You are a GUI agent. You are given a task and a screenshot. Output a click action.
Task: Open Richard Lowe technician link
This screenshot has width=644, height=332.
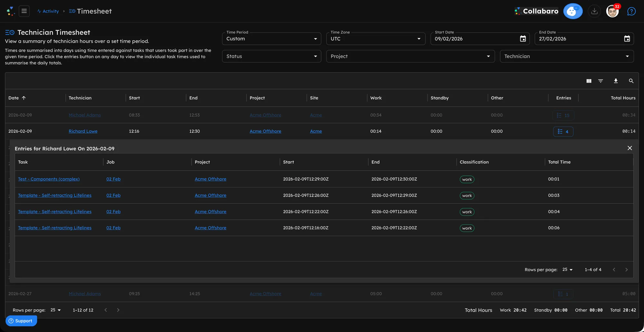tap(83, 131)
